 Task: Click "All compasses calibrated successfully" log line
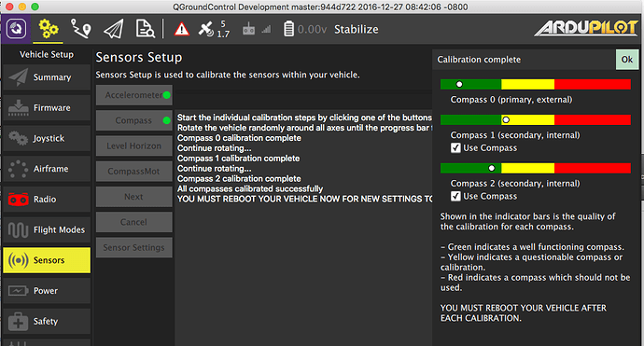[x=250, y=188]
